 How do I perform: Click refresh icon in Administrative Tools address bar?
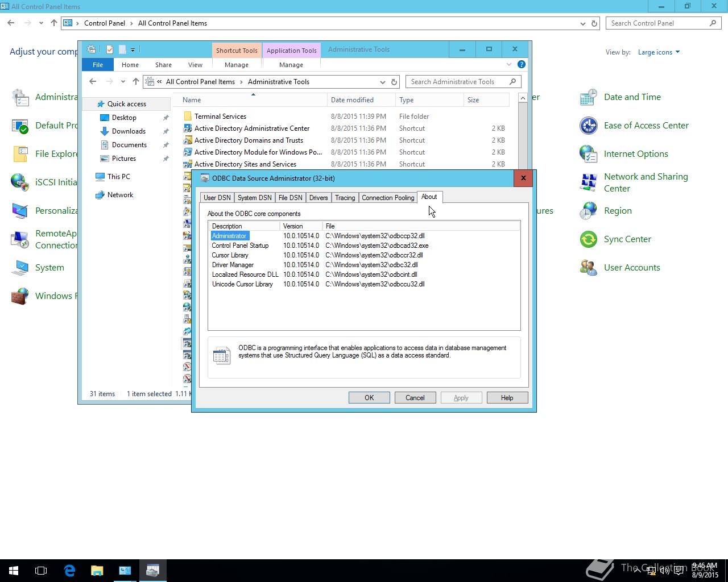(x=394, y=82)
